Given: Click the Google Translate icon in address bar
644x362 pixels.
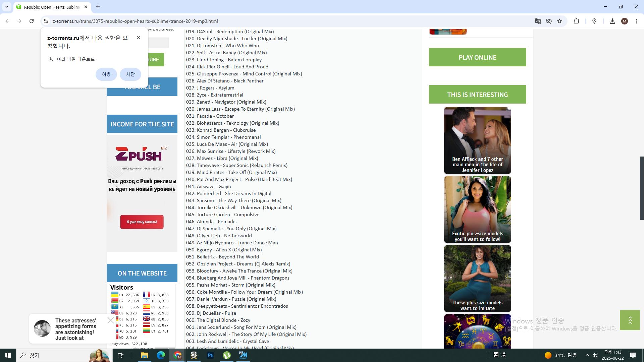Looking at the screenshot, I should (x=538, y=21).
